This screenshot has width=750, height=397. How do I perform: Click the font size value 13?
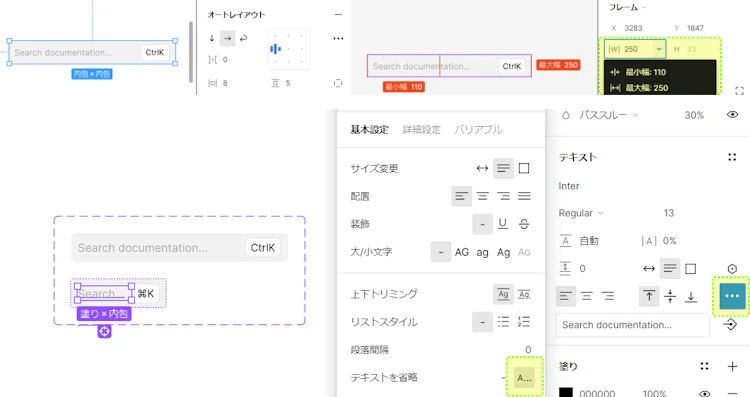pyautogui.click(x=669, y=213)
